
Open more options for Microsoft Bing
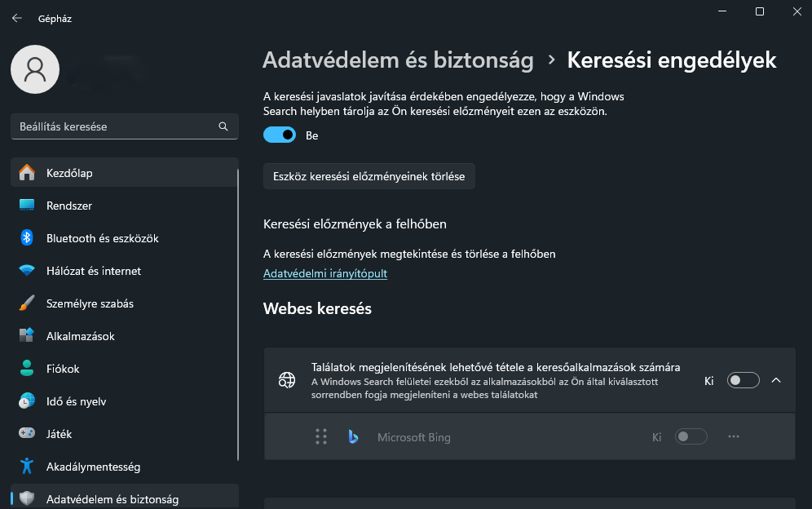coord(733,437)
